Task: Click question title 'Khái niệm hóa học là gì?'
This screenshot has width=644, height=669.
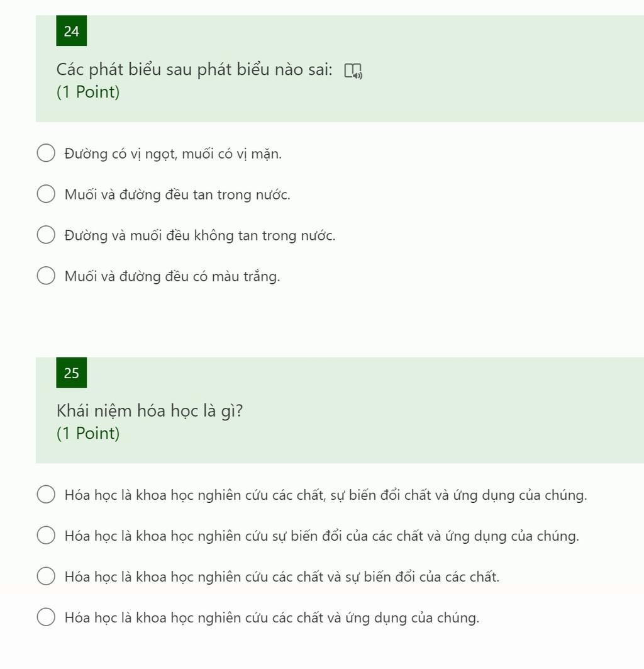Action: [150, 412]
